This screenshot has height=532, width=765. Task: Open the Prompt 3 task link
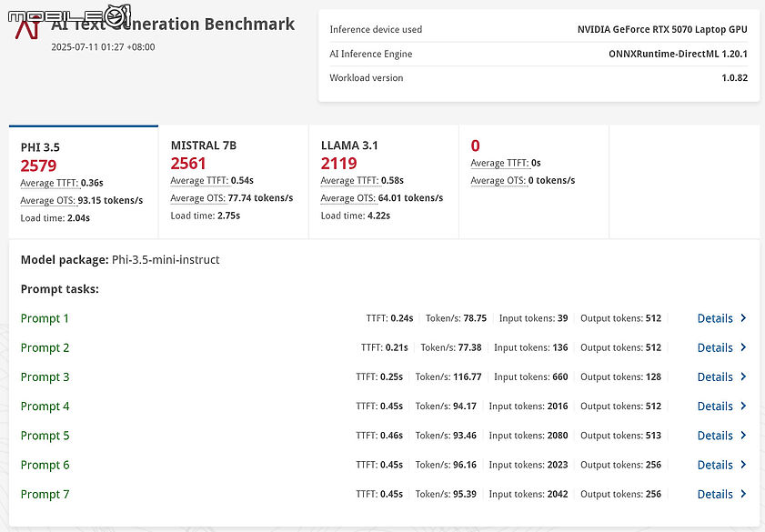tap(45, 376)
